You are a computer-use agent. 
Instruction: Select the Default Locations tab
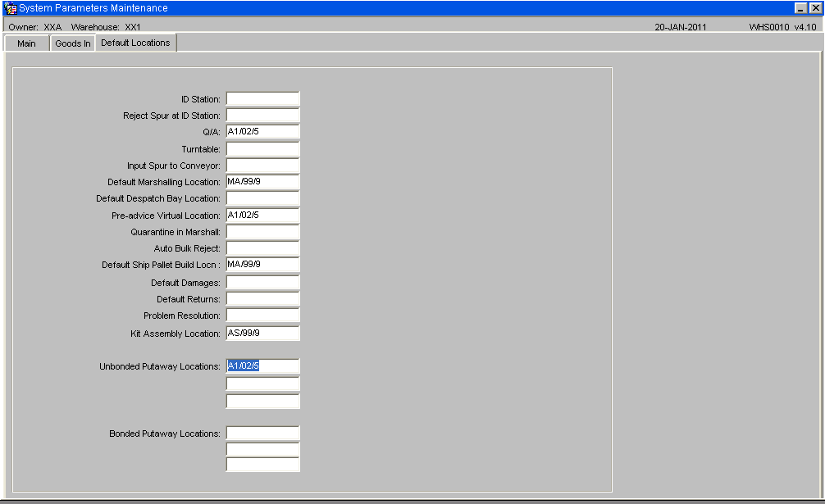(136, 43)
